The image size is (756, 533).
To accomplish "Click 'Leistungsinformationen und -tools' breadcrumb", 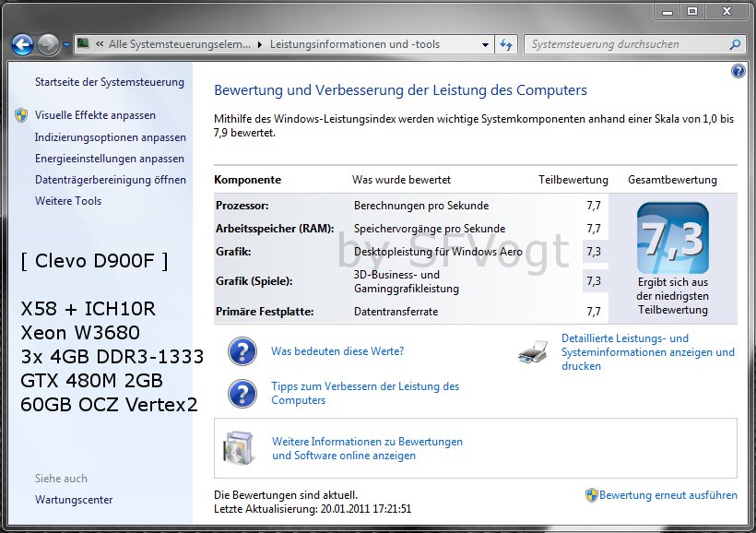I will pyautogui.click(x=354, y=44).
